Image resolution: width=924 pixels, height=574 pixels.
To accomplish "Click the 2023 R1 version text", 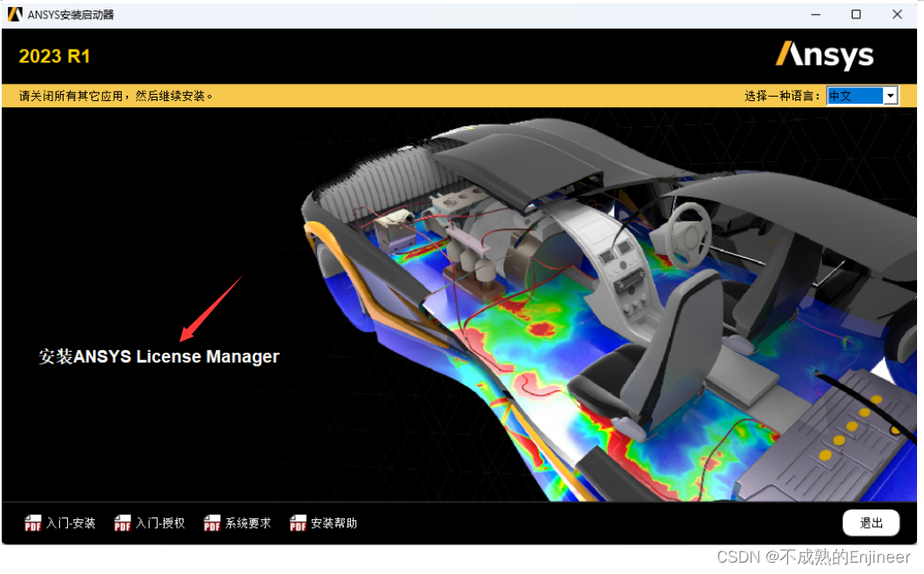I will coord(54,56).
